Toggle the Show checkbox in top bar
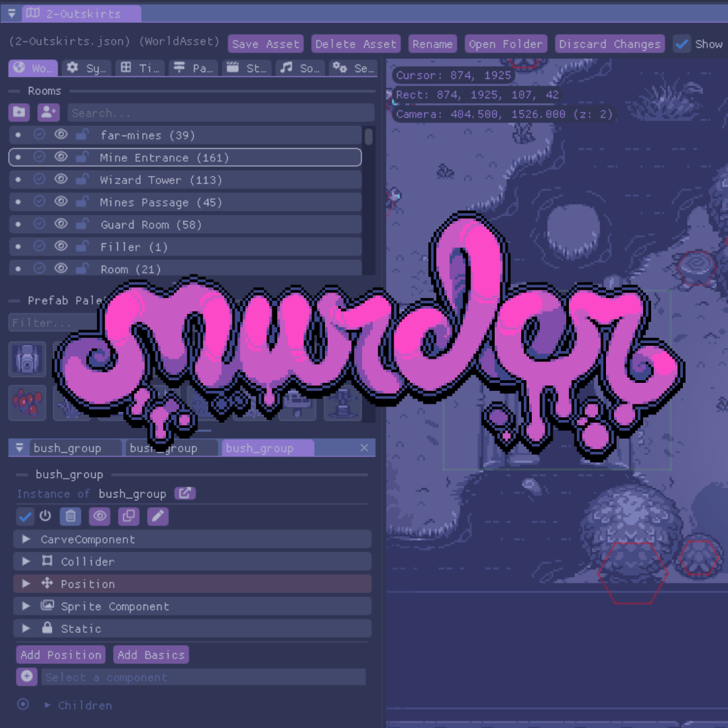Screen dimensions: 728x728 (682, 44)
